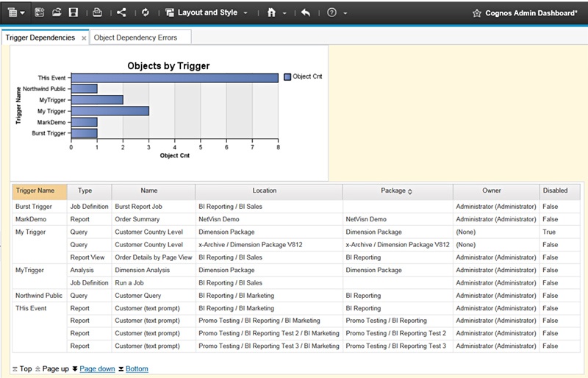Click the Share icon
This screenshot has height=378, width=588.
pyautogui.click(x=121, y=13)
